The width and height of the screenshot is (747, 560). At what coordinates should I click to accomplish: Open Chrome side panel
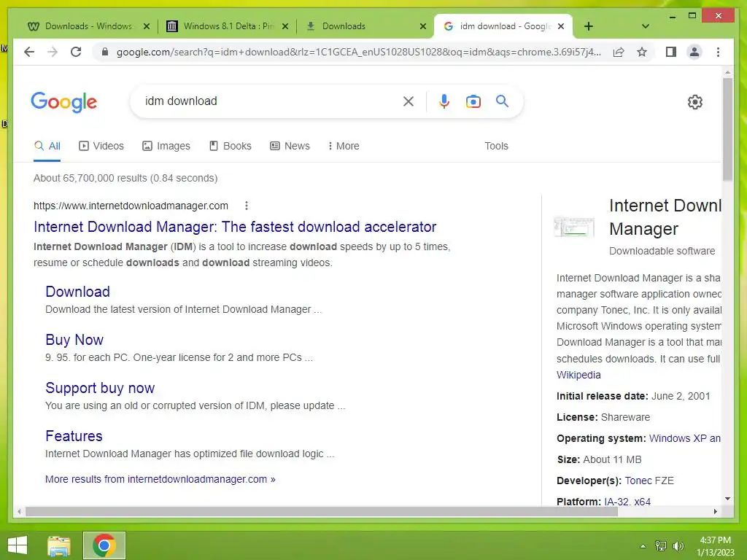click(x=671, y=52)
